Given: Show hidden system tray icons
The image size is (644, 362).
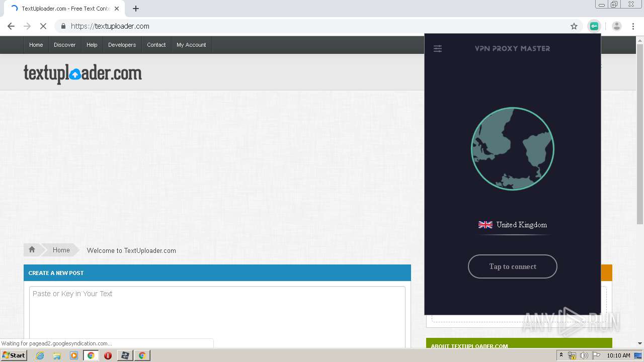Looking at the screenshot, I should coord(561,355).
